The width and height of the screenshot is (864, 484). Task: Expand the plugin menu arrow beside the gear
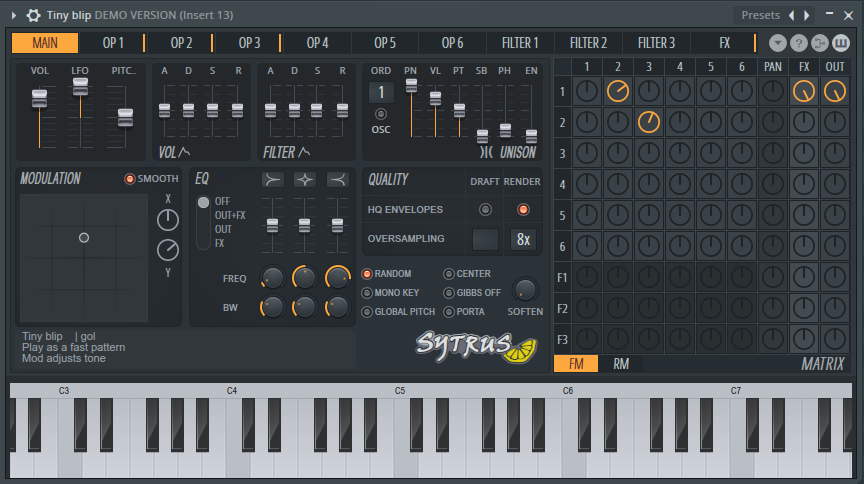14,15
